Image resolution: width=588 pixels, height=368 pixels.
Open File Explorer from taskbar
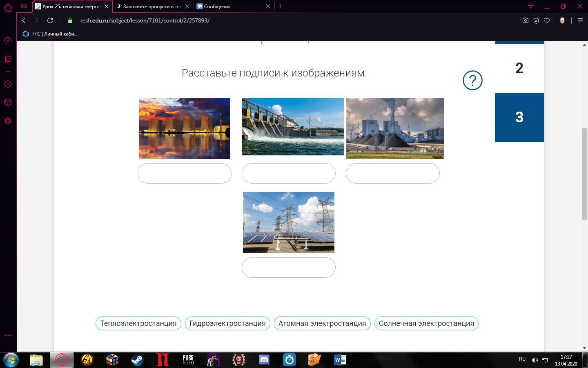36,360
